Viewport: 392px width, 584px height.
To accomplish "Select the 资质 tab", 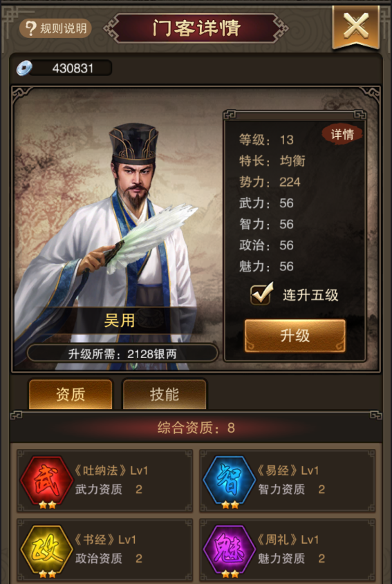I will click(71, 395).
